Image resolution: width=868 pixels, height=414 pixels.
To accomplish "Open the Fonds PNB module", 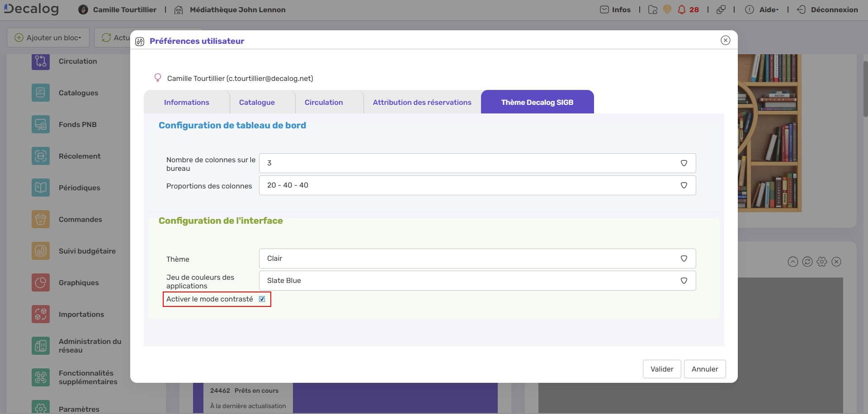I will [x=40, y=124].
